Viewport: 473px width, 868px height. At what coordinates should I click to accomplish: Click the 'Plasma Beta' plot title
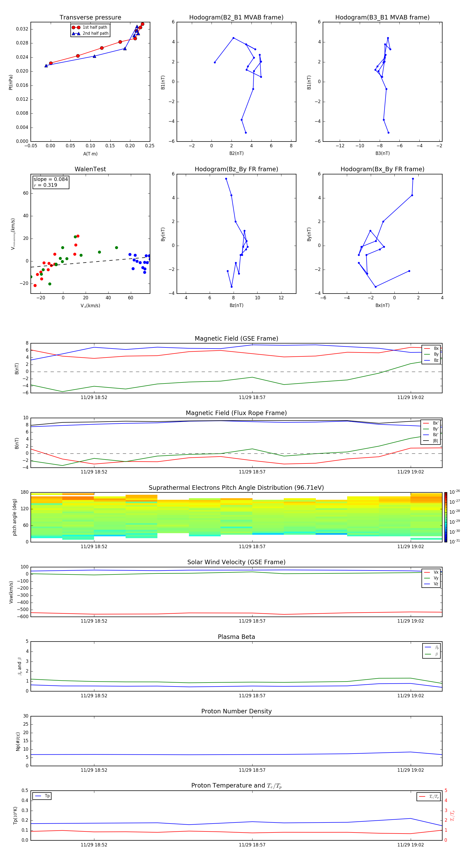click(236, 637)
